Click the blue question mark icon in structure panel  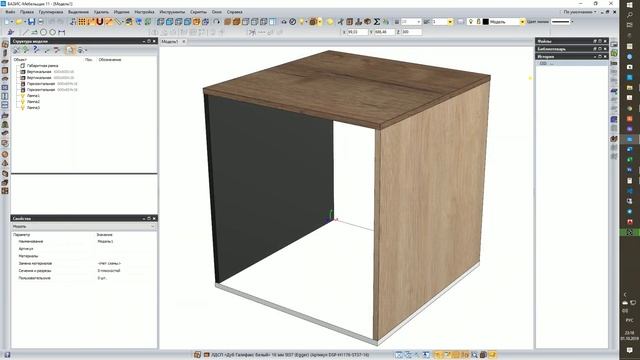click(36, 50)
